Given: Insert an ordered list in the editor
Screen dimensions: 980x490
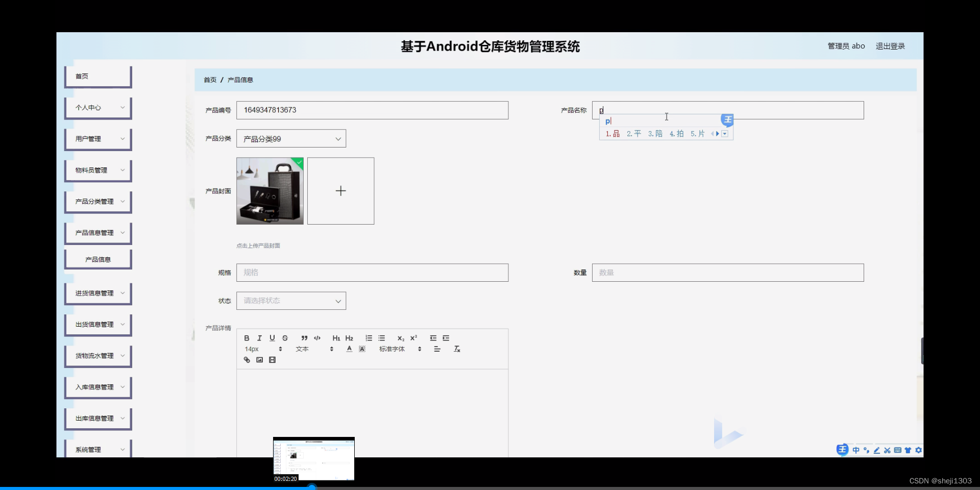Looking at the screenshot, I should [369, 338].
